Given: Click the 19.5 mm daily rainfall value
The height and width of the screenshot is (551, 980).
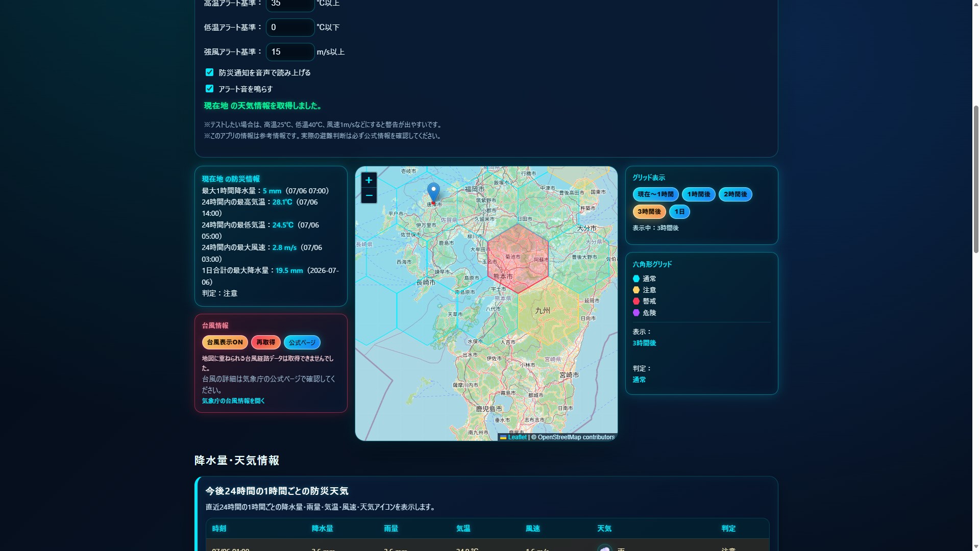Looking at the screenshot, I should pos(289,270).
